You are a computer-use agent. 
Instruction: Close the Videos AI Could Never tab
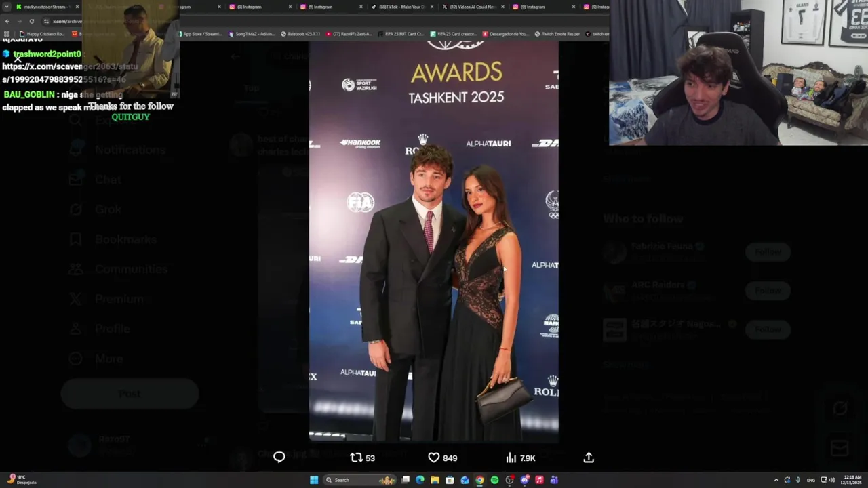pos(502,7)
